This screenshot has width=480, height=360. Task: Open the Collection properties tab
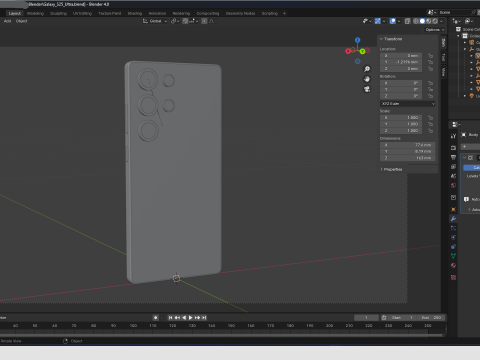pyautogui.click(x=453, y=197)
